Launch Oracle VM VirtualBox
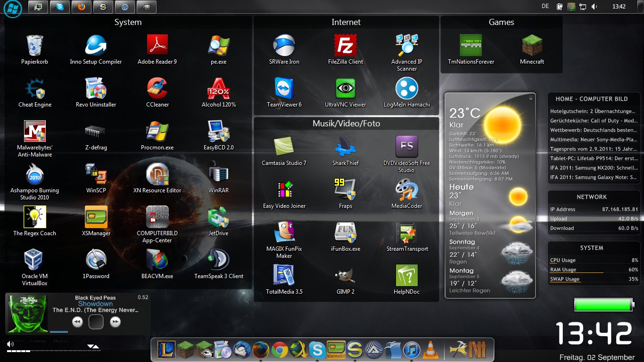This screenshot has width=644, height=362. coord(34,260)
